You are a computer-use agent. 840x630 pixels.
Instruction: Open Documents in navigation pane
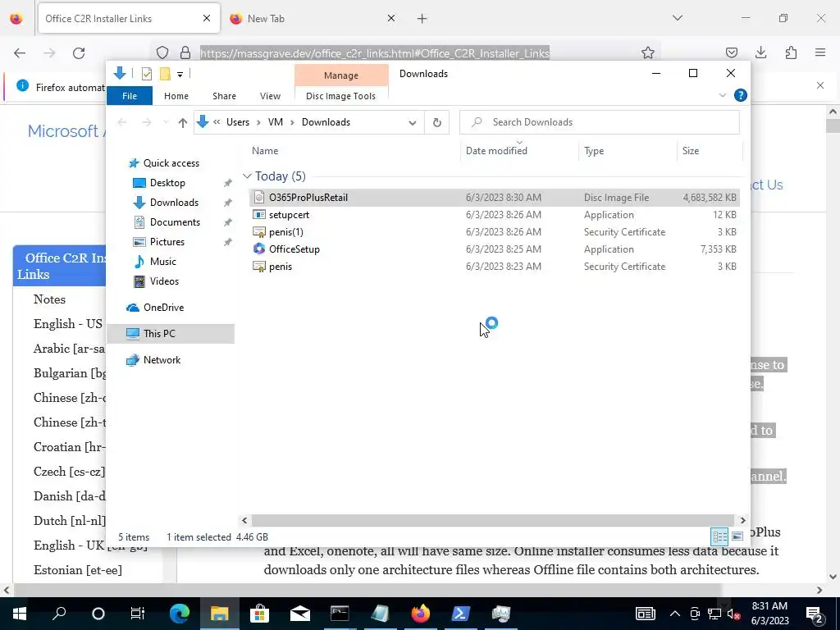pyautogui.click(x=166, y=222)
